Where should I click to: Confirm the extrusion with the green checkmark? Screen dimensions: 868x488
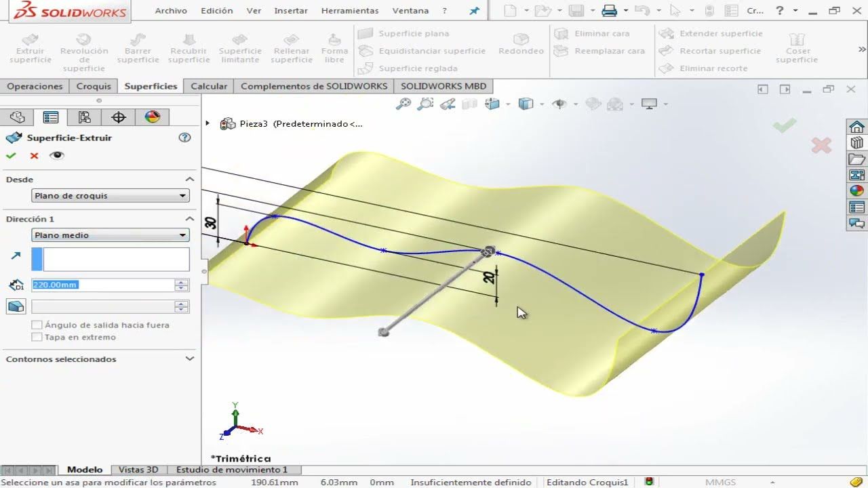coord(11,155)
